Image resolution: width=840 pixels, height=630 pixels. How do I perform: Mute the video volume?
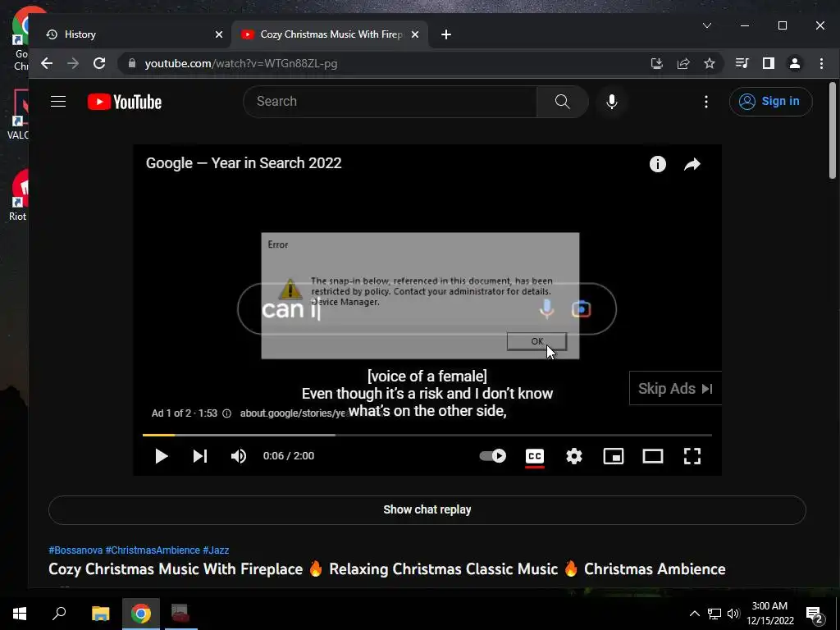239,456
